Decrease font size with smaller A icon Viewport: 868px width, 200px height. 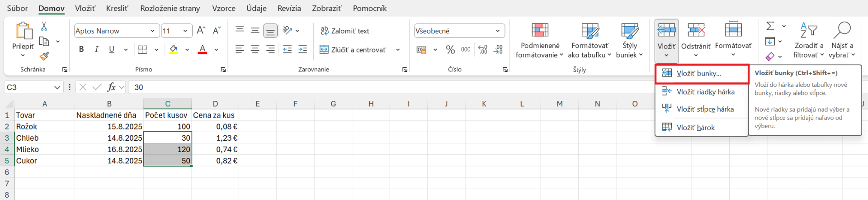pos(217,30)
